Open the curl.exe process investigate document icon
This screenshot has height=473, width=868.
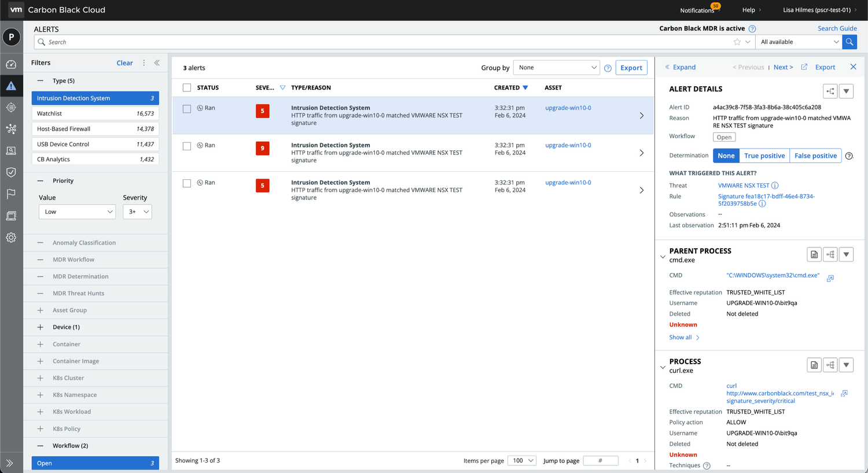click(814, 365)
